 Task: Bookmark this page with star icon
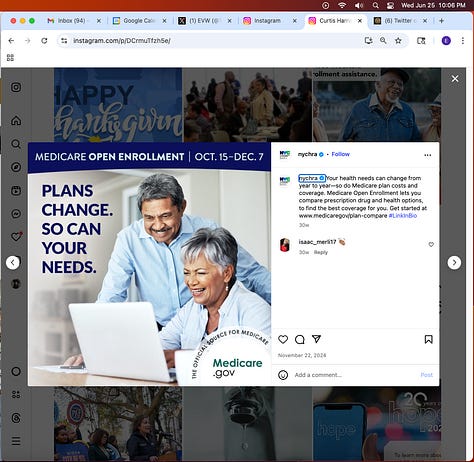398,41
